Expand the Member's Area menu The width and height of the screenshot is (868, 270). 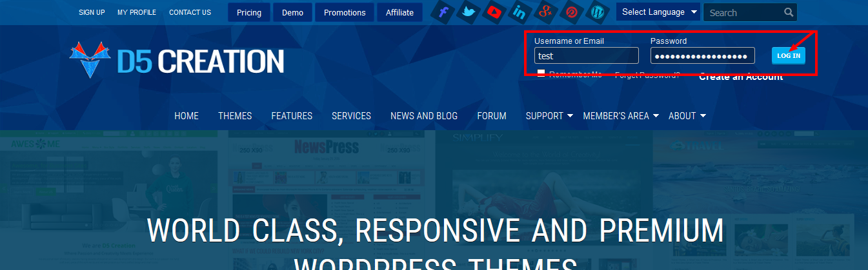[x=621, y=116]
